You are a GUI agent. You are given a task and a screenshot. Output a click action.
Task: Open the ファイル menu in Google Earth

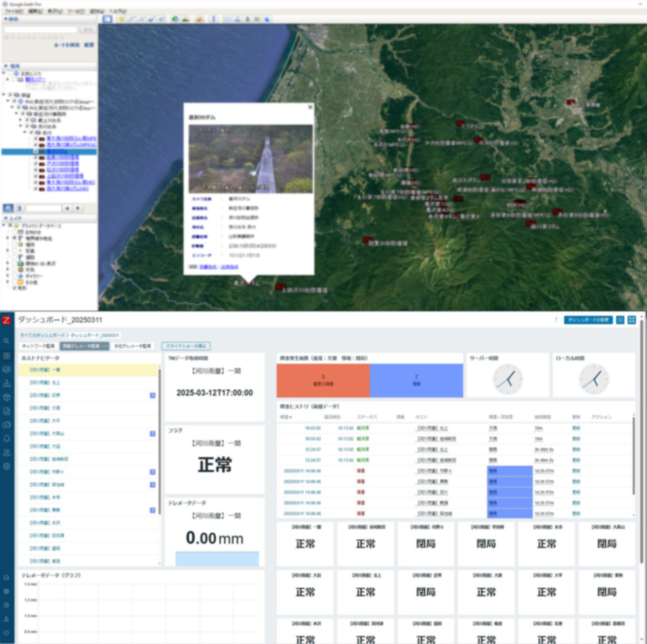pyautogui.click(x=14, y=11)
